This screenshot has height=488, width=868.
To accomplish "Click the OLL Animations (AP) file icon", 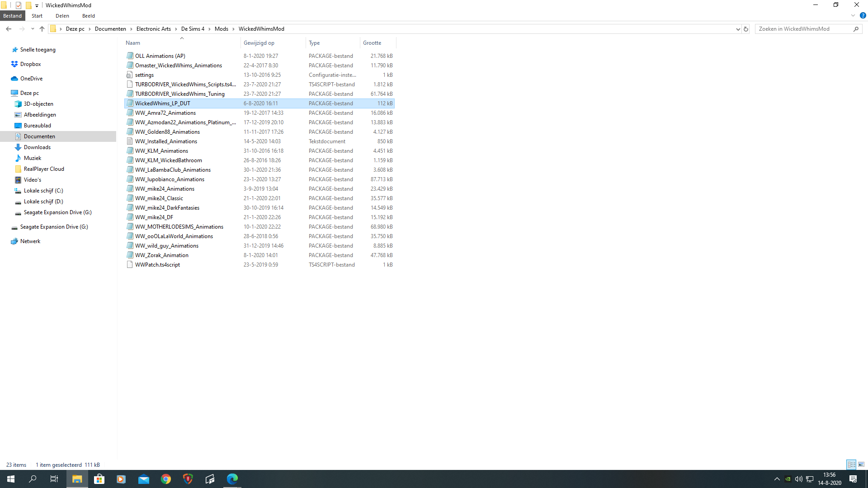I will pos(130,56).
